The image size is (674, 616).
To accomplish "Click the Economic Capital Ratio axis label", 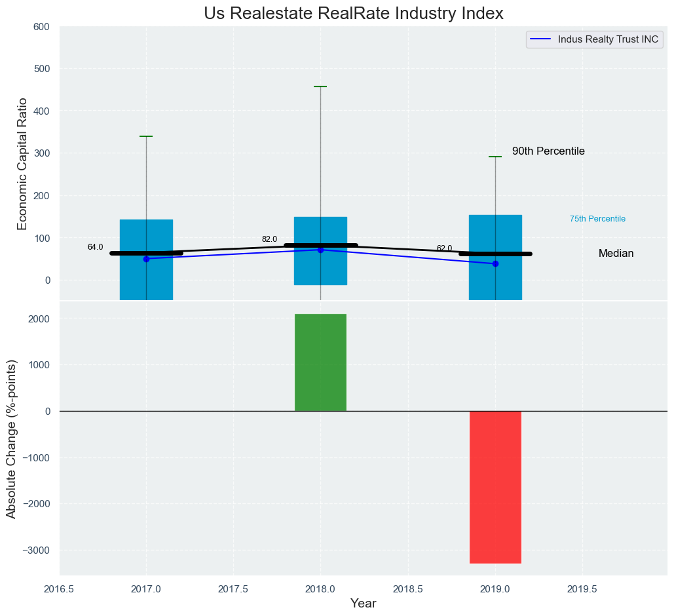I will click(x=22, y=163).
